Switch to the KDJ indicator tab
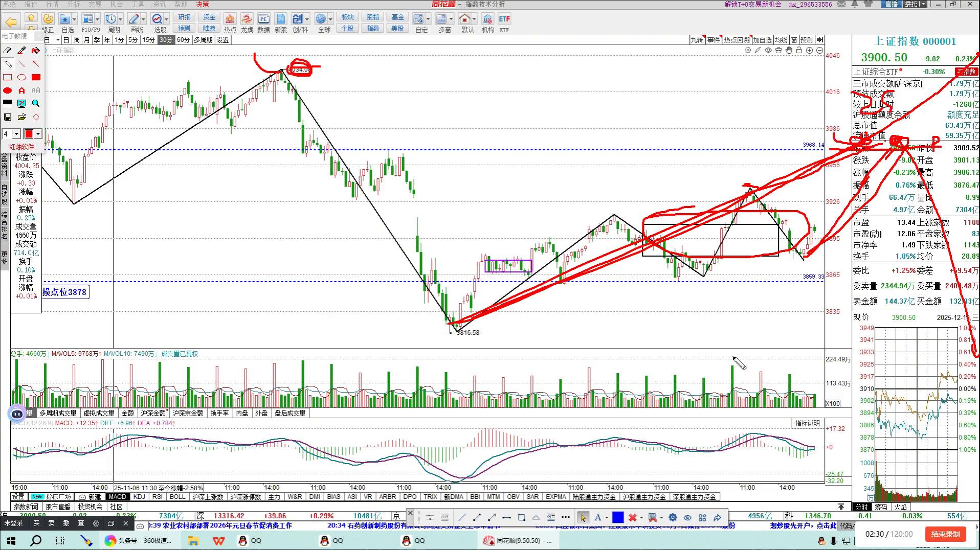 [x=139, y=497]
